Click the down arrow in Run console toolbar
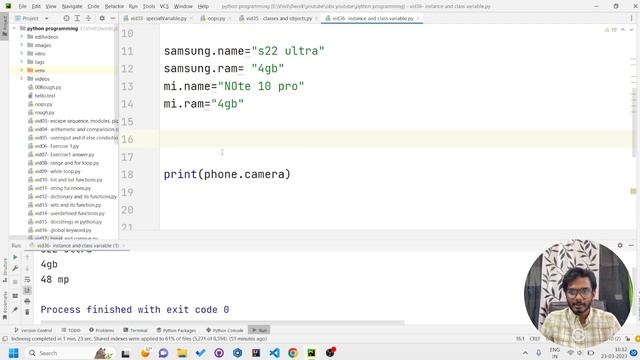 tap(27, 268)
